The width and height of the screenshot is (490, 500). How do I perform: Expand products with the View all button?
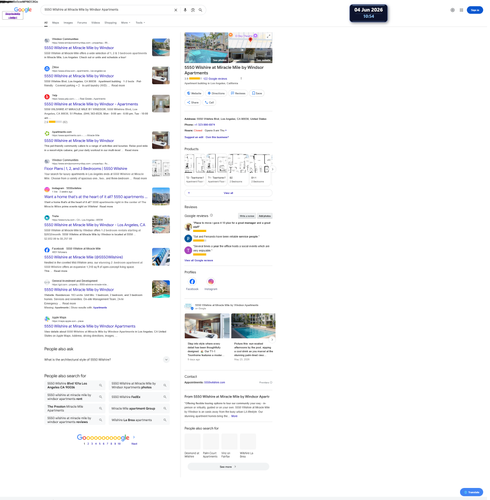click(228, 193)
